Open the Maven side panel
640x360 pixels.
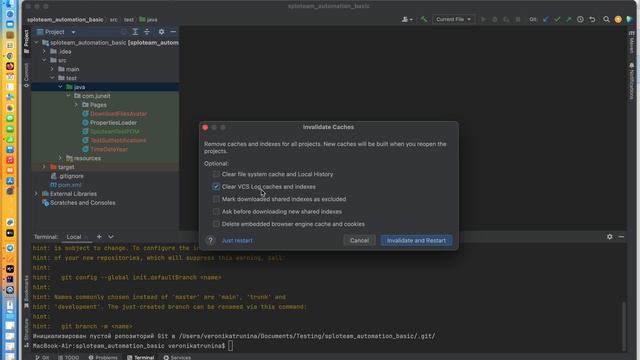[x=631, y=42]
